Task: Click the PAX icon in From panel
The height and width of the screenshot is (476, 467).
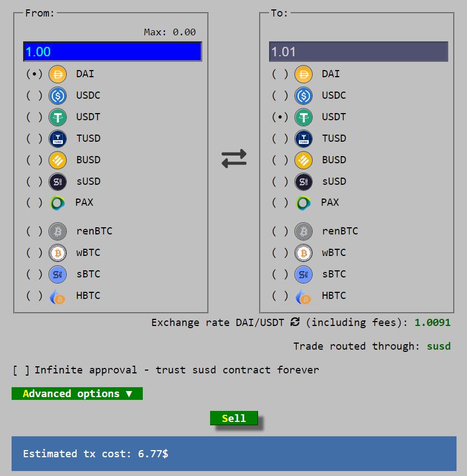Action: pyautogui.click(x=57, y=203)
